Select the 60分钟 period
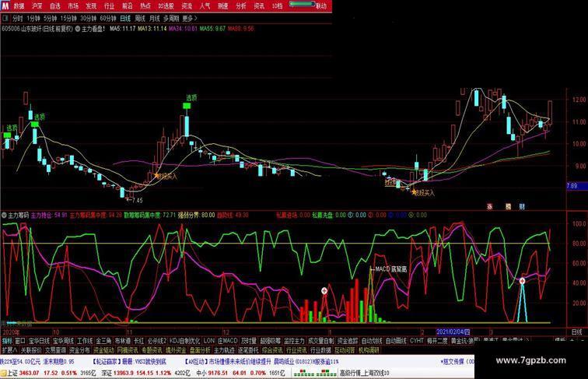Screen dimensions: 588x379 pyautogui.click(x=108, y=18)
